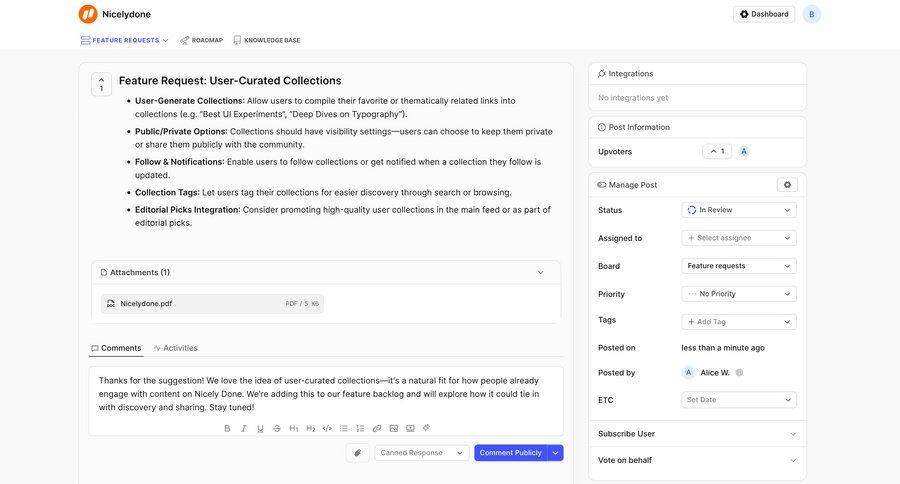
Task: Insert code block in comment editor
Action: tap(327, 428)
